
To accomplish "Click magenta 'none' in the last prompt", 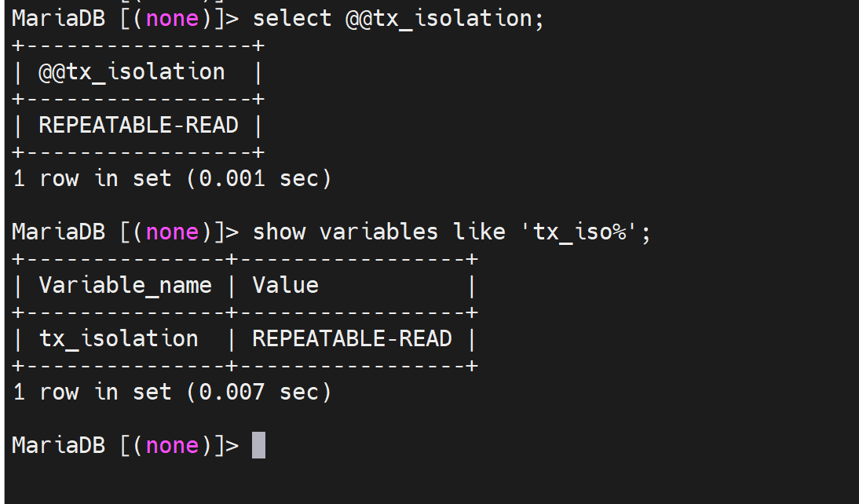I will point(172,445).
